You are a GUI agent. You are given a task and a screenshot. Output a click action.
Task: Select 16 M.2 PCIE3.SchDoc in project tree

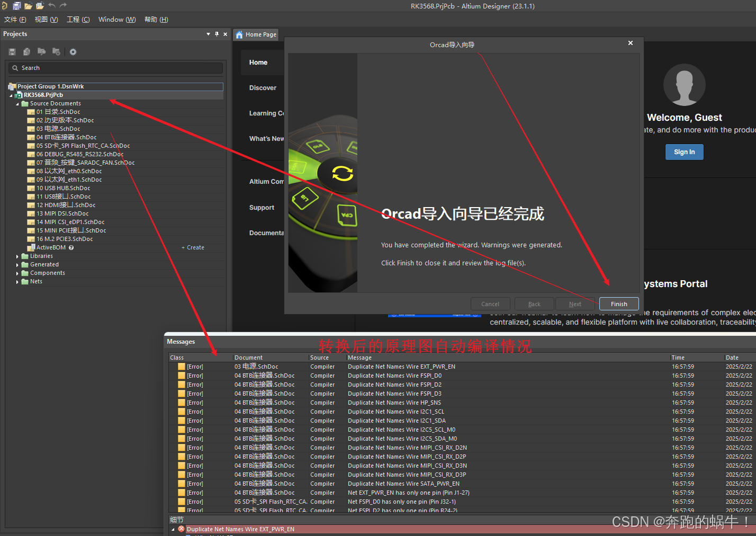coord(65,239)
